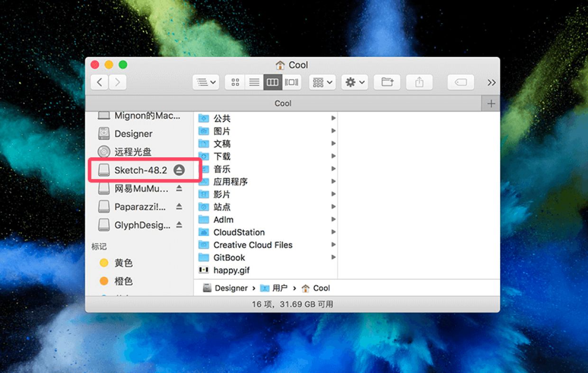588x373 pixels.
Task: Click the happy.gif file icon
Action: point(204,270)
